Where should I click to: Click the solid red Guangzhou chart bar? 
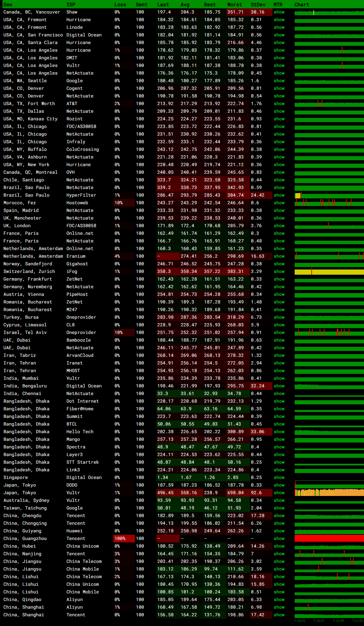[x=329, y=538]
